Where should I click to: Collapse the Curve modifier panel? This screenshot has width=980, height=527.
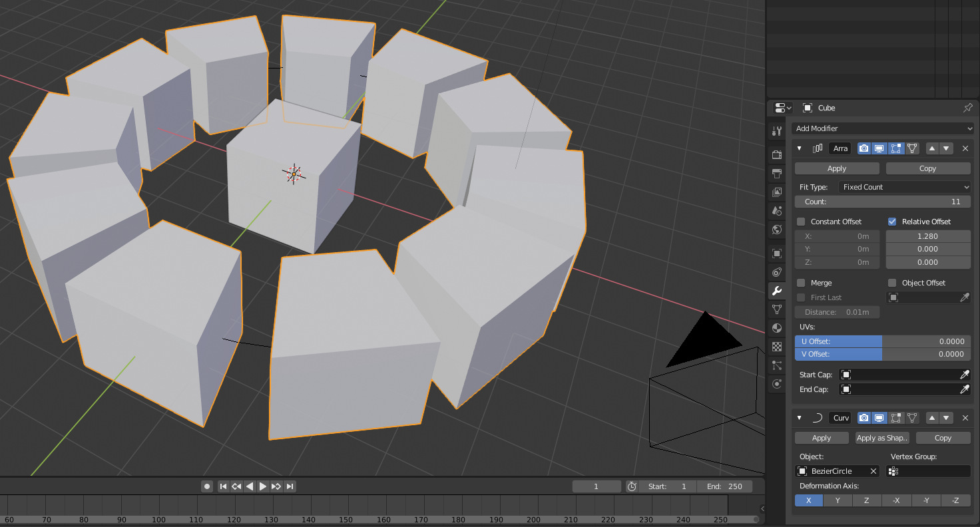799,418
